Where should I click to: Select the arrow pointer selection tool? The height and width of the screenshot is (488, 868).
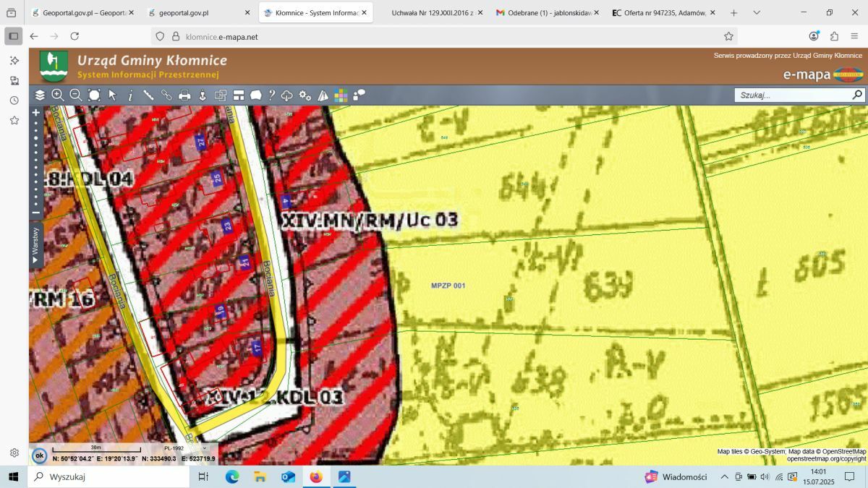(112, 95)
